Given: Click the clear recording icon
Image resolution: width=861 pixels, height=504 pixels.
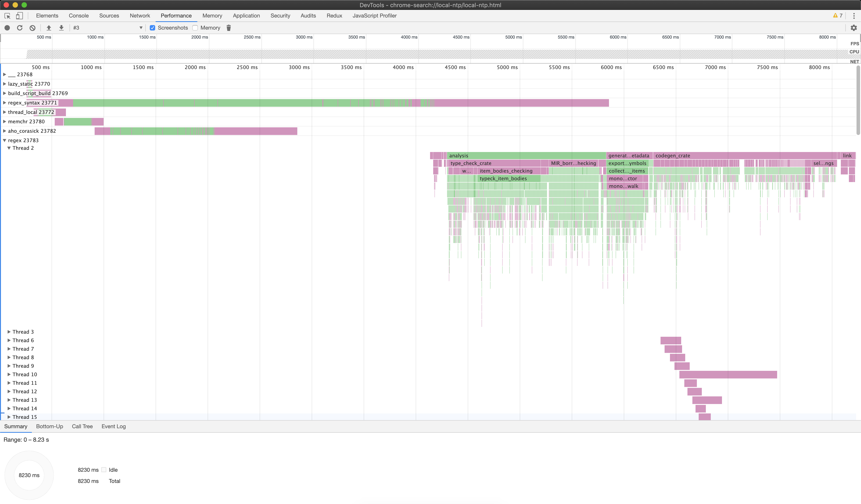Looking at the screenshot, I should coord(33,28).
